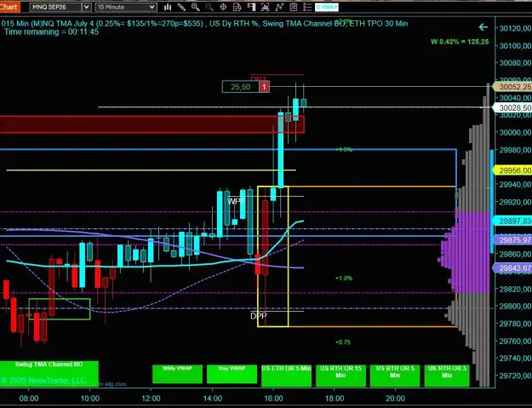Open the drawing tools pencil icon
532x408 pixels.
coord(181,7)
